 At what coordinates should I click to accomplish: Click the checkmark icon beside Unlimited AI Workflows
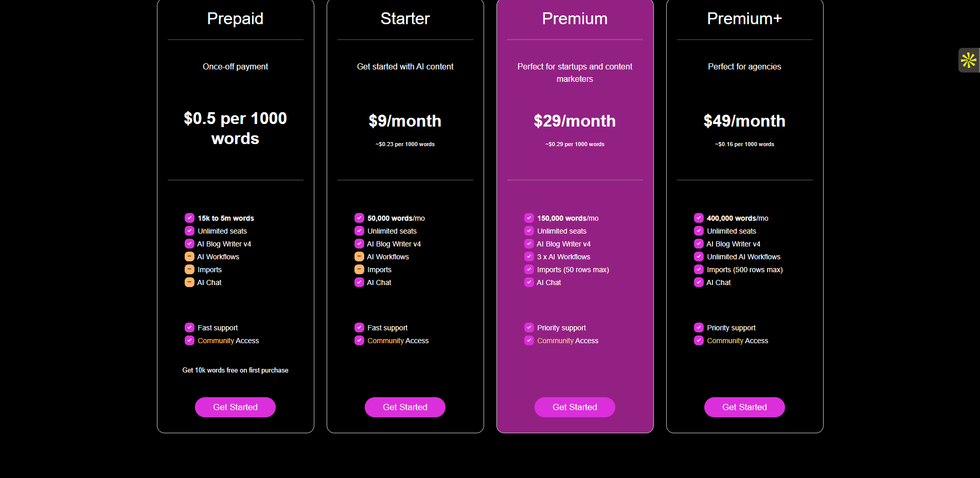point(699,257)
